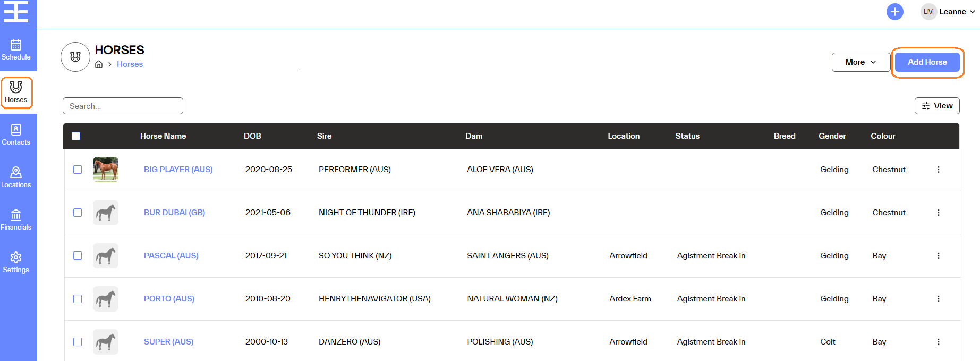Viewport: 980px width, 361px height.
Task: Select the PASCAL (AUS) row checkbox
Action: tap(78, 256)
